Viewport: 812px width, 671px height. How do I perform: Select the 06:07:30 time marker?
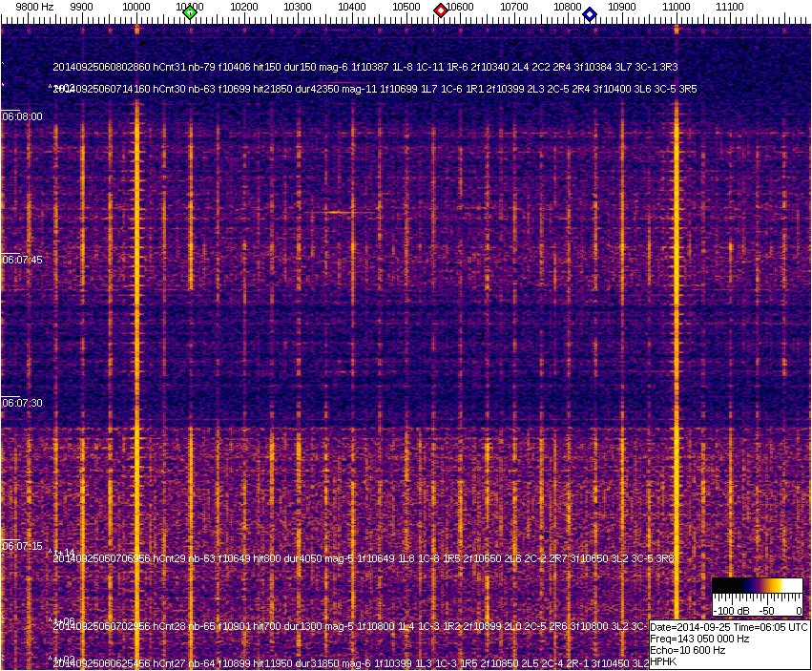click(x=22, y=403)
